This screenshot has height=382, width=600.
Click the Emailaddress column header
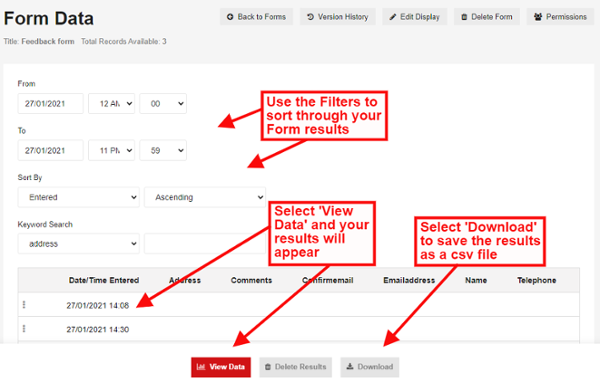pos(409,280)
